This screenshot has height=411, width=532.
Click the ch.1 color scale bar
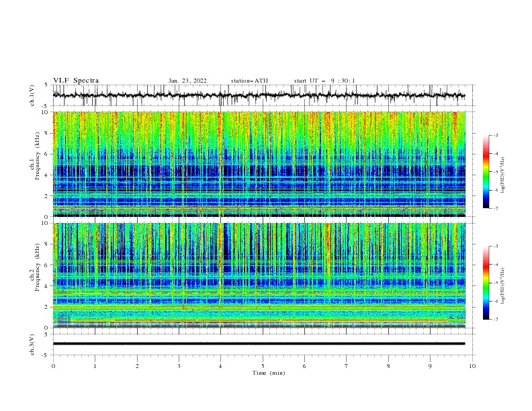tap(486, 172)
